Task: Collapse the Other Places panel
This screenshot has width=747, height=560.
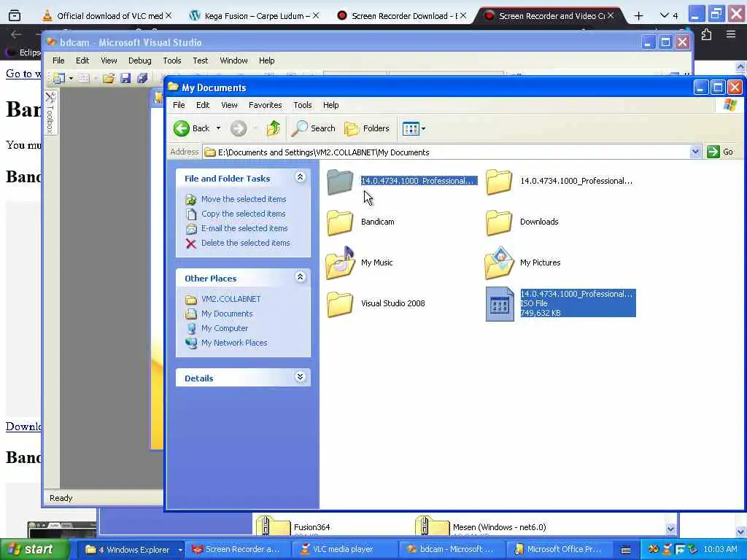Action: click(x=300, y=277)
